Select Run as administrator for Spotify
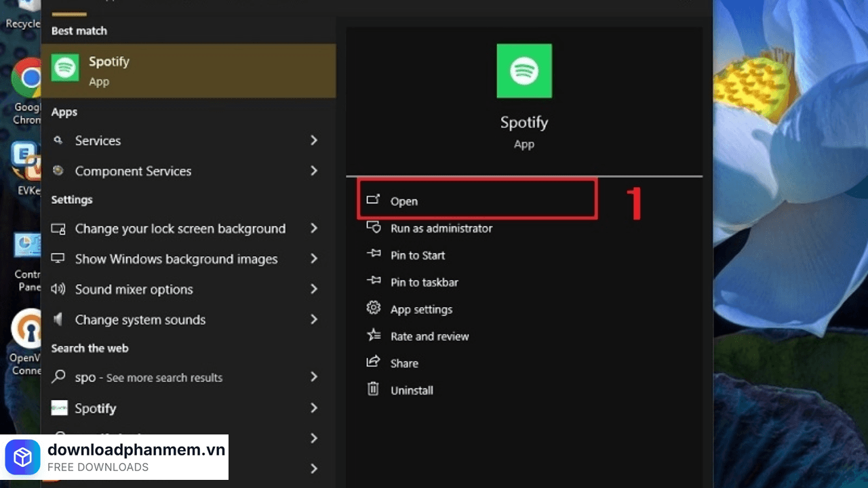This screenshot has height=488, width=868. 441,228
